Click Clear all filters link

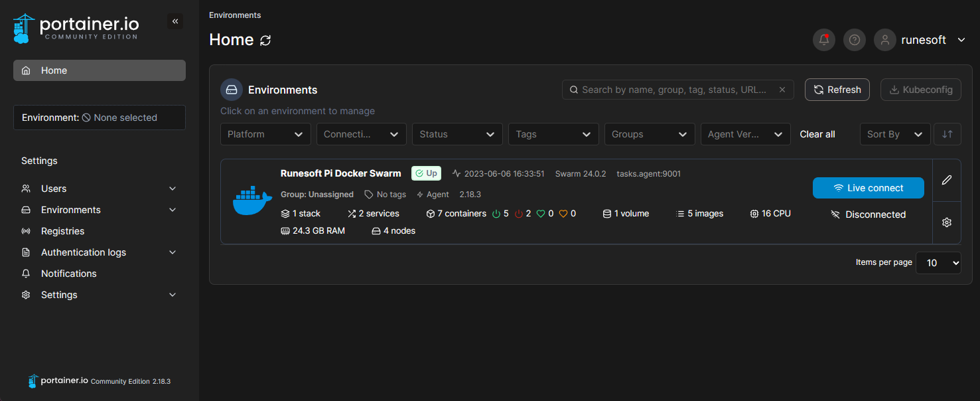click(817, 134)
